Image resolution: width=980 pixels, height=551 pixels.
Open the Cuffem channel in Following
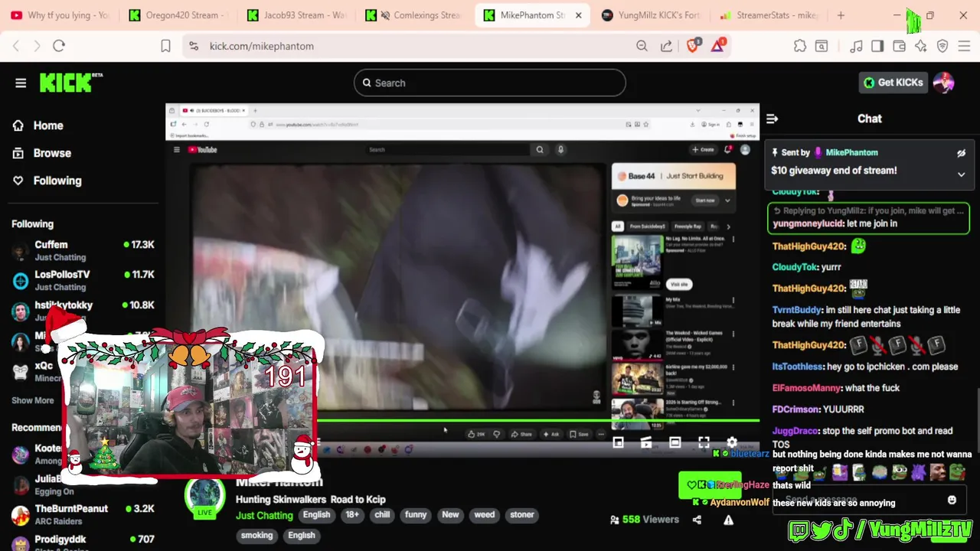(83, 250)
